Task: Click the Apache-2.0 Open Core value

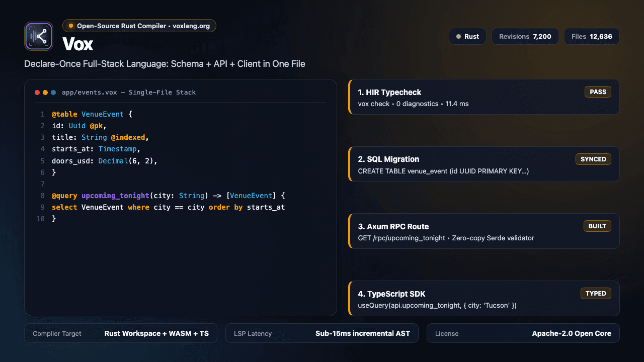Action: 572,333
